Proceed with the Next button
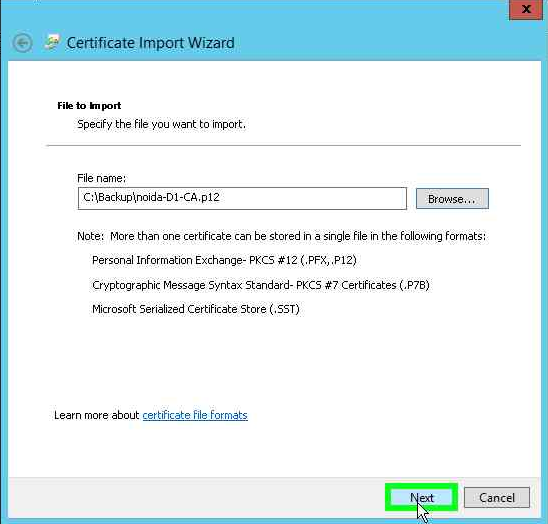548x524 pixels. (x=421, y=497)
